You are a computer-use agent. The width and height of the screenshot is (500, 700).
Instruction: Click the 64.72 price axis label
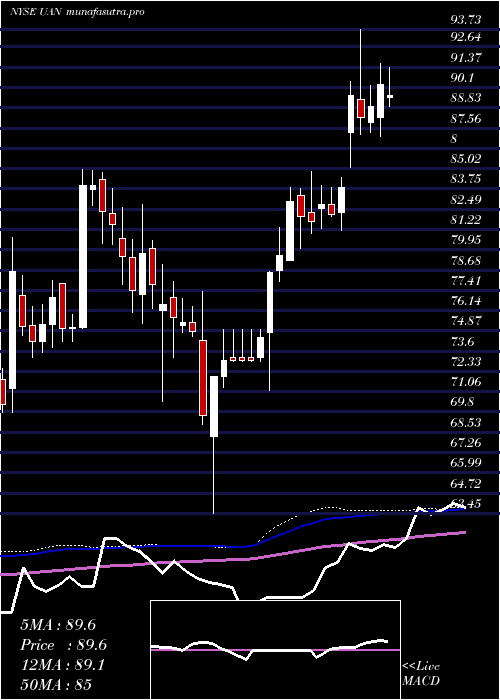tap(466, 483)
